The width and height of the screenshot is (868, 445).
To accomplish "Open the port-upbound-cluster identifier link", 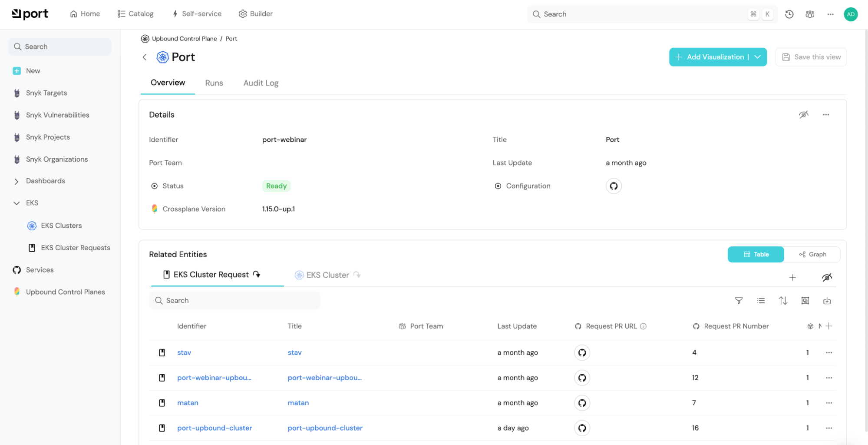I will [215, 428].
